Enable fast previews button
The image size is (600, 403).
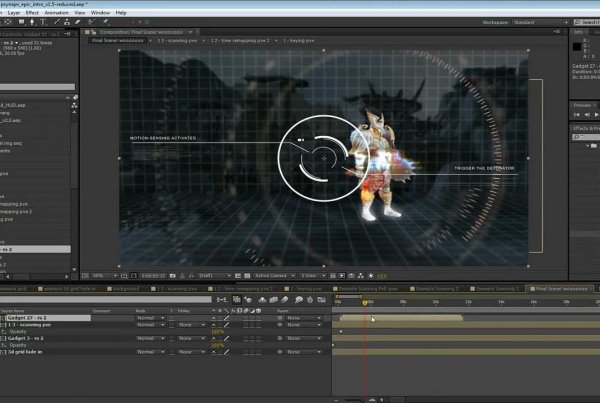(342, 276)
